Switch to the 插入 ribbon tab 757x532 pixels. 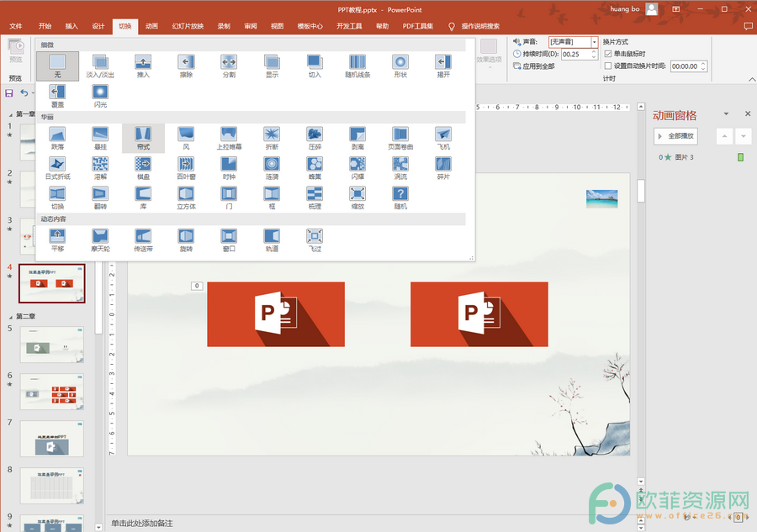coord(71,26)
